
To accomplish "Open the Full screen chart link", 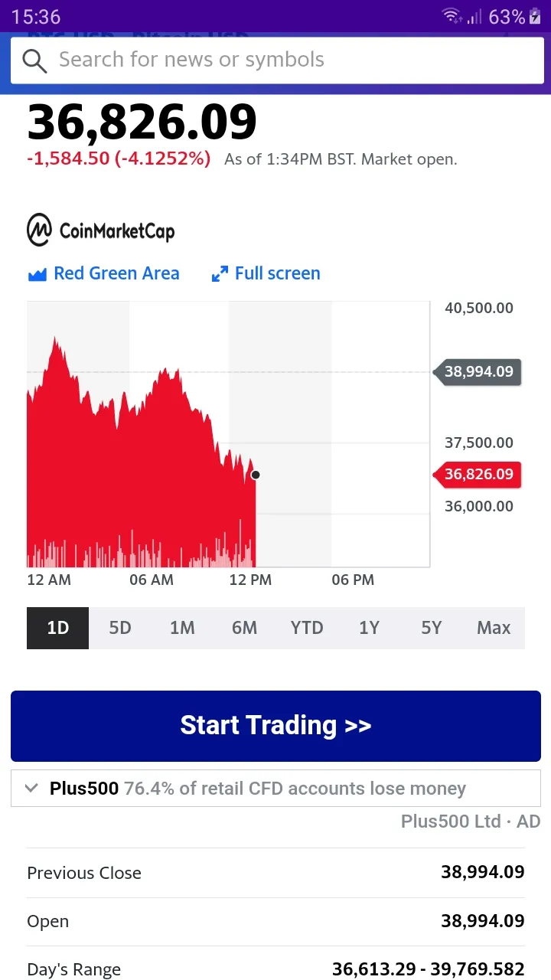I will point(277,273).
